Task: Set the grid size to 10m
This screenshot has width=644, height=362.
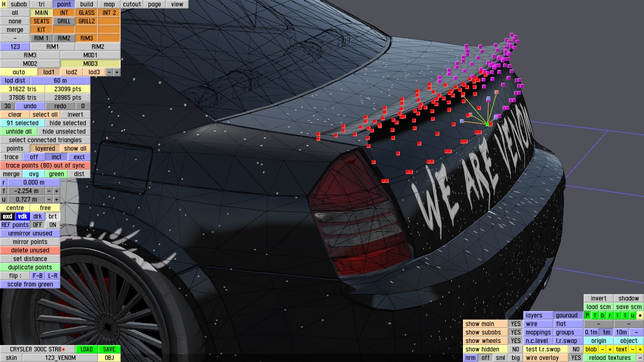Action: [621, 332]
